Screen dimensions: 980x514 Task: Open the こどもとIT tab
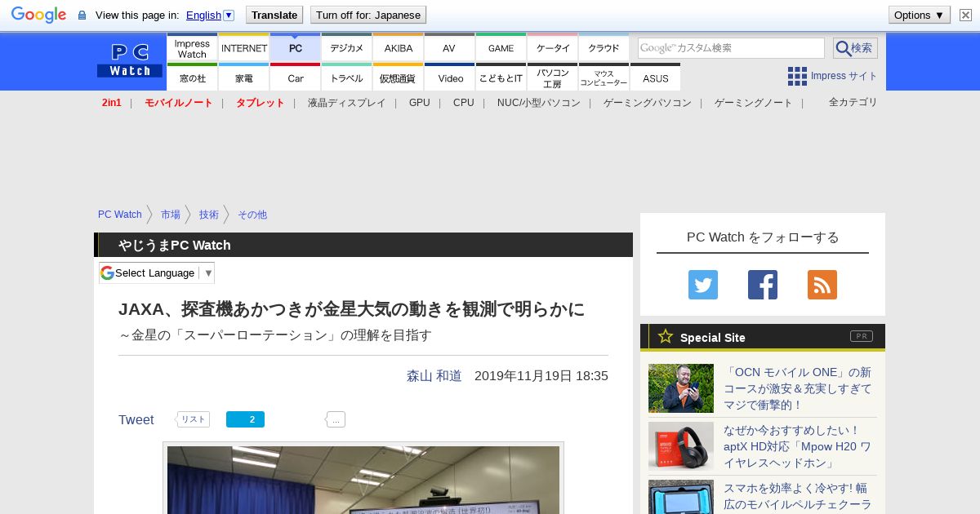[x=501, y=78]
